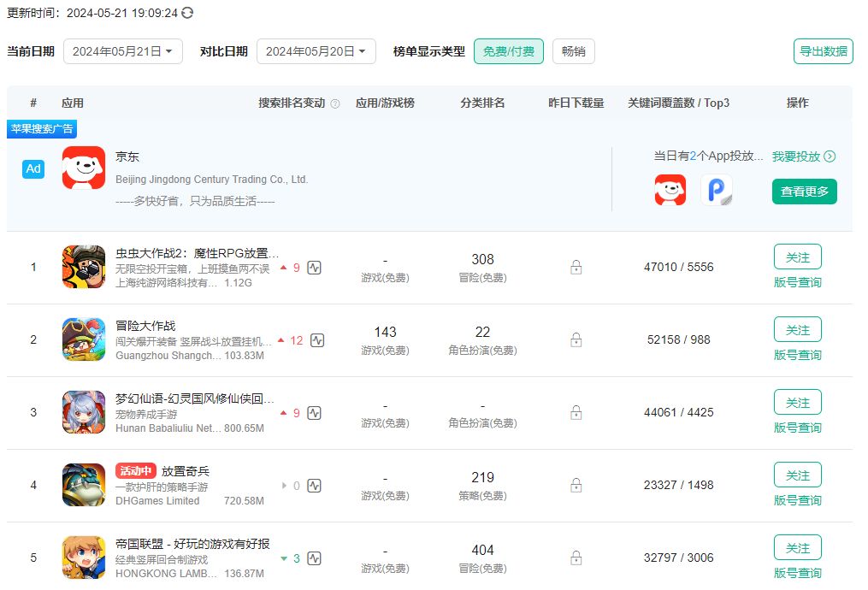Click the 查看更多 button
Screen dimensions: 868x590
pyautogui.click(x=805, y=192)
